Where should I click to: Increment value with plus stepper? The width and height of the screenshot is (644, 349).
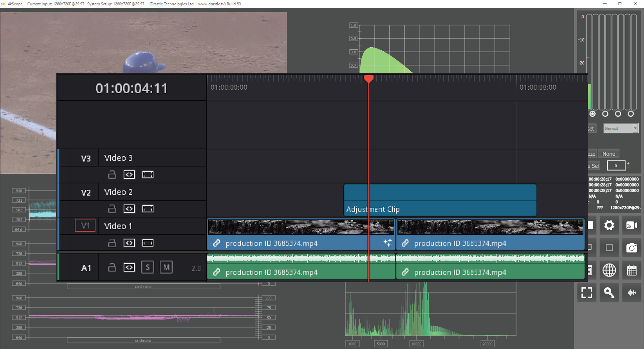coord(628,163)
